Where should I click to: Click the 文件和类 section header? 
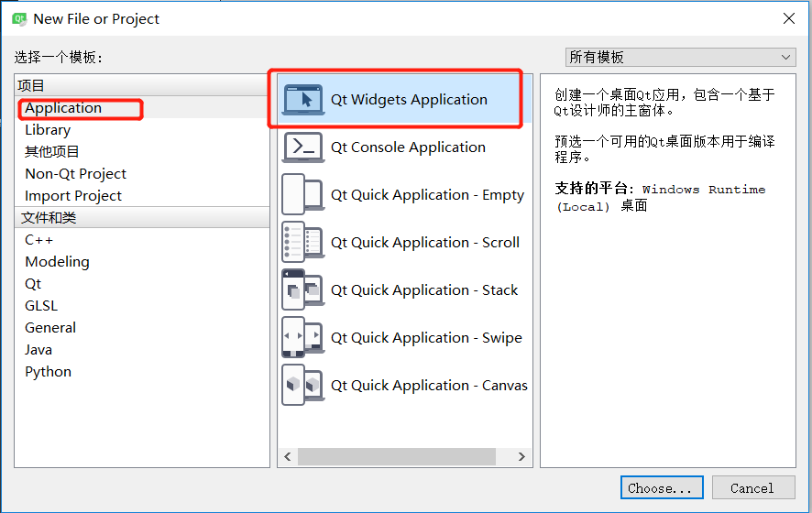click(x=142, y=217)
